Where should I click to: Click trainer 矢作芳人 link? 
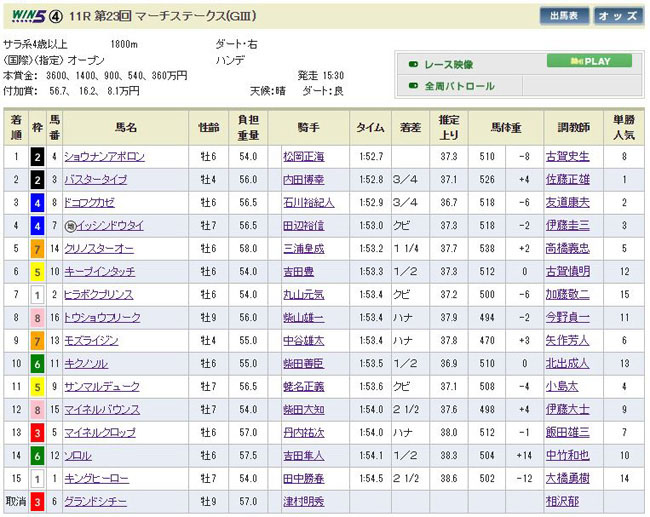(x=567, y=340)
